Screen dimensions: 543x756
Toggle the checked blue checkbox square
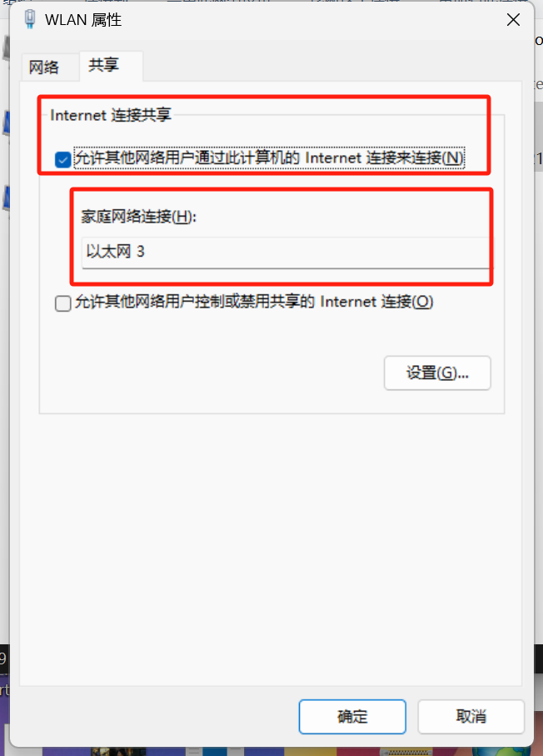63,159
